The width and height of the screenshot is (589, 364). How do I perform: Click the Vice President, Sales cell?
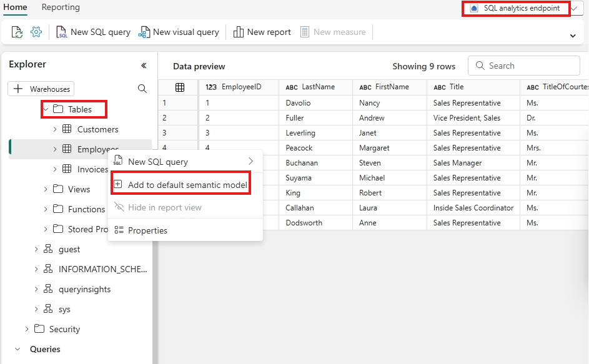pos(473,118)
